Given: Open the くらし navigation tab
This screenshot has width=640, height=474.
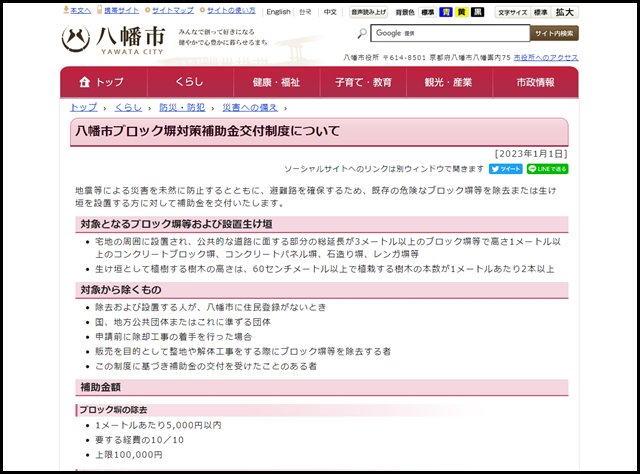Looking at the screenshot, I should (x=189, y=81).
